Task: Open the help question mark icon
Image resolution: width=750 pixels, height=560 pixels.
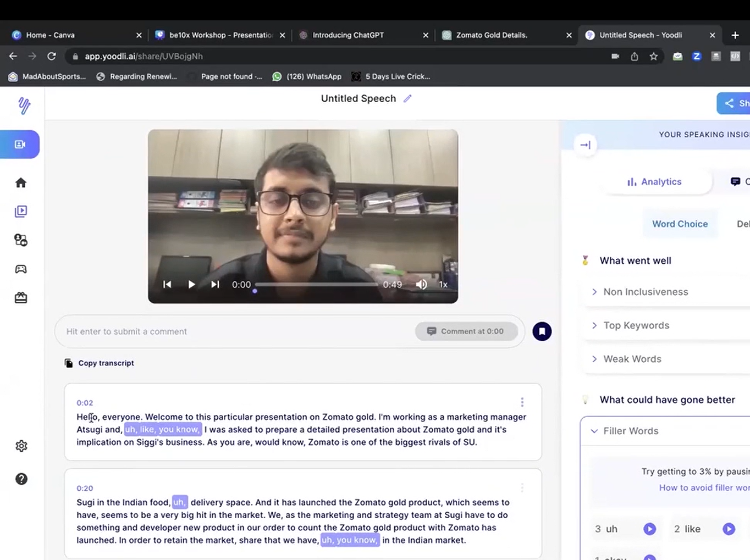Action: (21, 479)
